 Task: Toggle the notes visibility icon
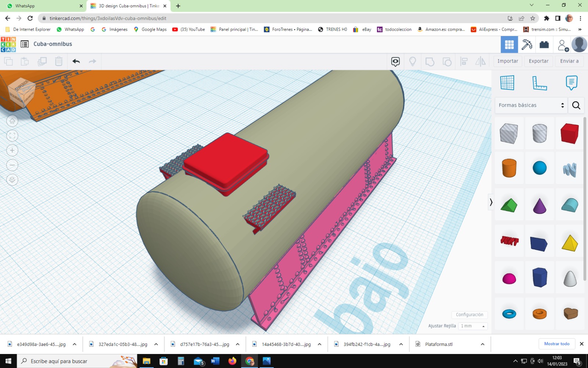click(x=395, y=61)
